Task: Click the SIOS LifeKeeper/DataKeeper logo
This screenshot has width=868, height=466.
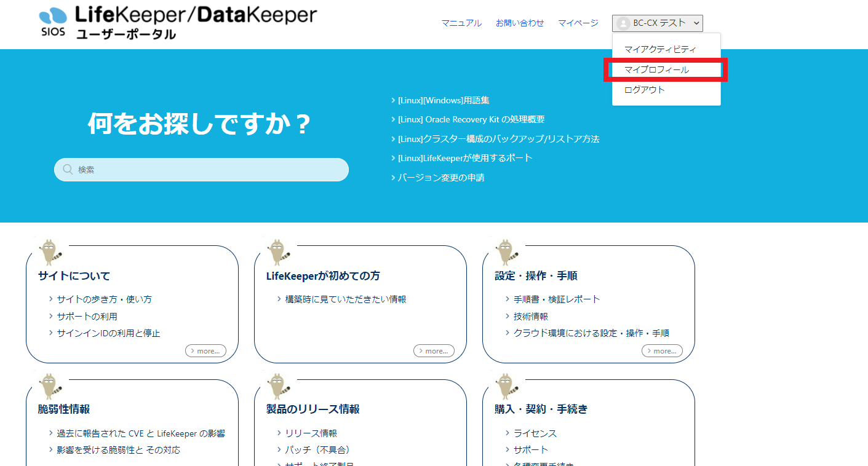Action: pos(178,23)
